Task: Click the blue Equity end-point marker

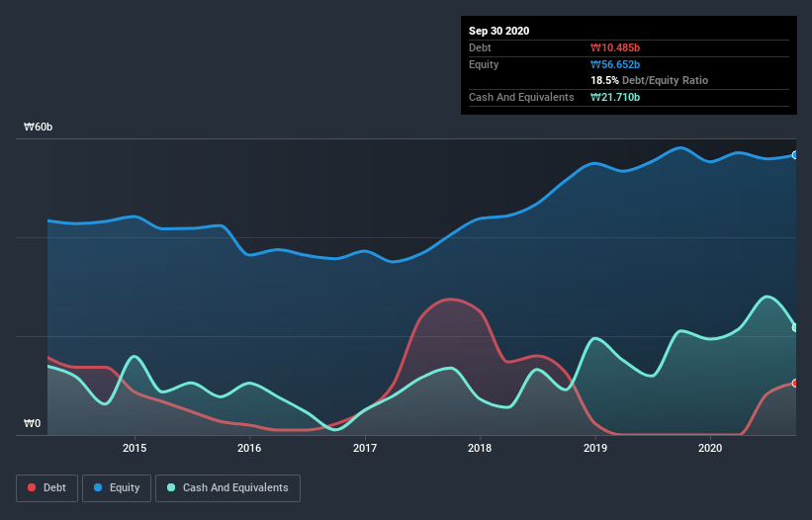Action: coord(795,155)
